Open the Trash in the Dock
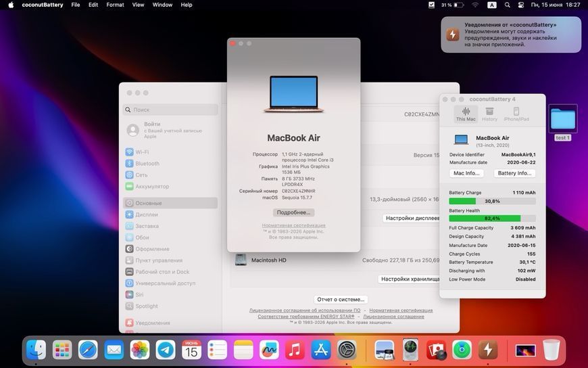Image resolution: width=588 pixels, height=368 pixels. [x=552, y=350]
